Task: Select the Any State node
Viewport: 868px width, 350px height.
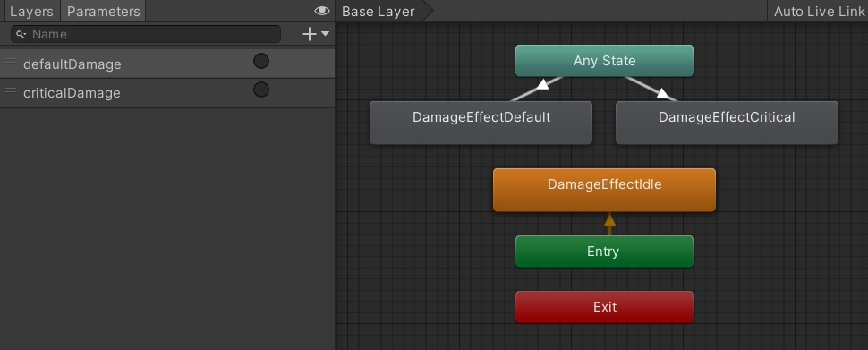Action: 605,61
